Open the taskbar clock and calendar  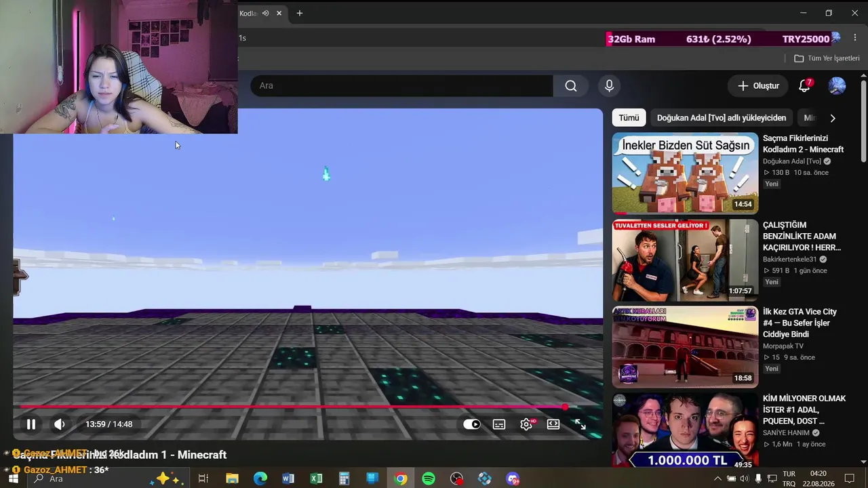click(818, 479)
